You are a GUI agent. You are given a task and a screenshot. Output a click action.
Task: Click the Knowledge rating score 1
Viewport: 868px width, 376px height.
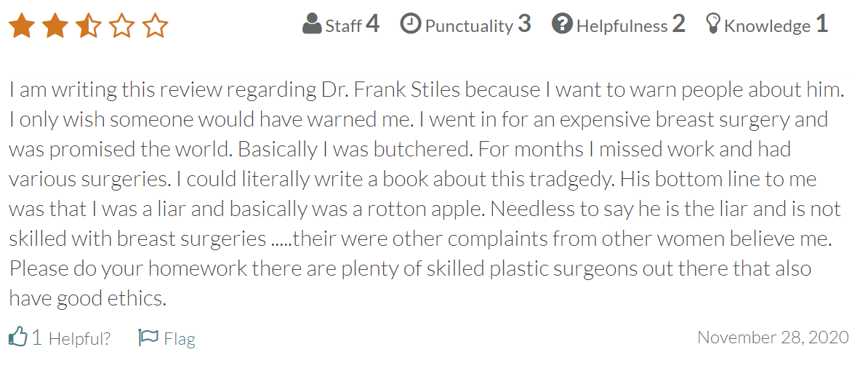point(821,25)
